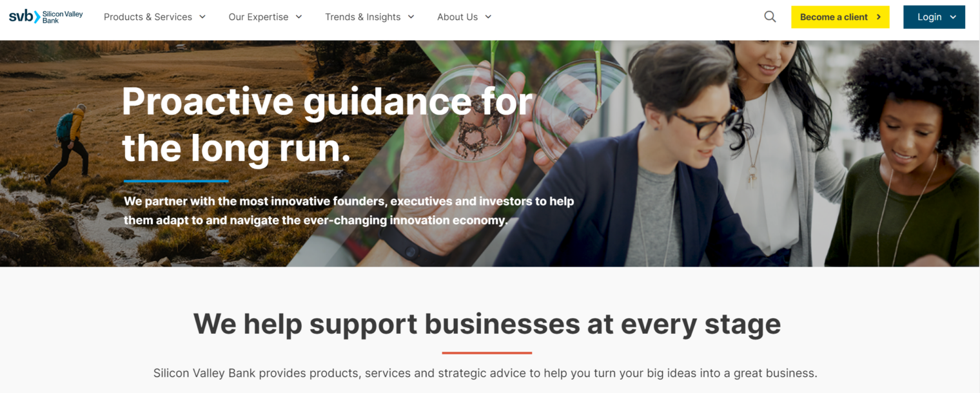The height and width of the screenshot is (393, 980).
Task: Click the arrow icon in Become a client
Action: pyautogui.click(x=878, y=17)
